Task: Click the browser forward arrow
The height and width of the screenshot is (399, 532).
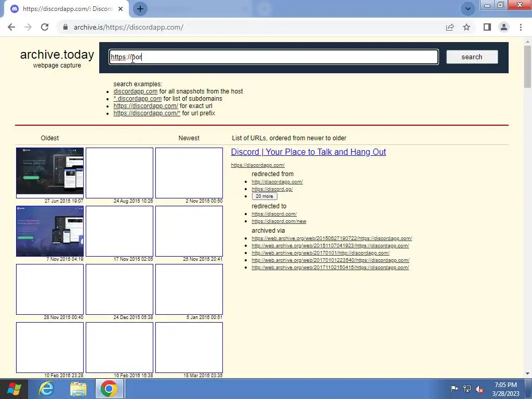Action: [x=28, y=27]
